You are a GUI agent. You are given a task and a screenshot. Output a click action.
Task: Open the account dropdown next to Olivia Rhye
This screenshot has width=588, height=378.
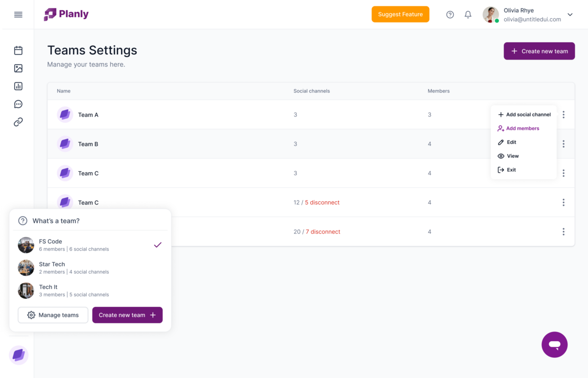click(x=570, y=14)
